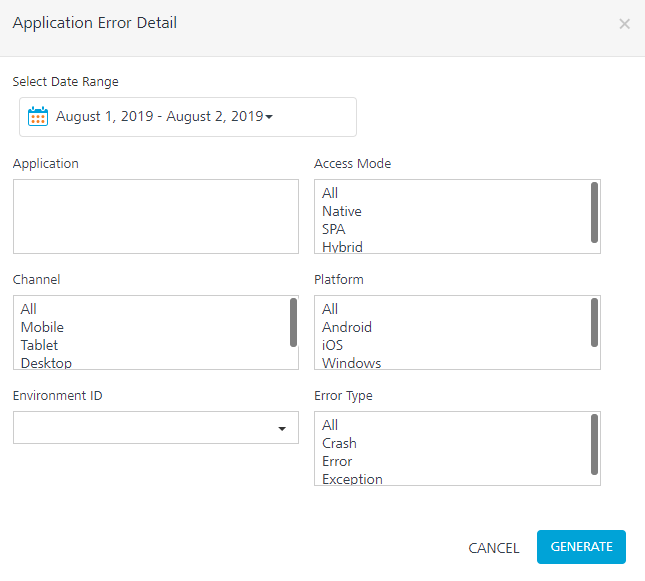Click the Generate button
Viewport: 645px width, 581px height.
coord(581,546)
